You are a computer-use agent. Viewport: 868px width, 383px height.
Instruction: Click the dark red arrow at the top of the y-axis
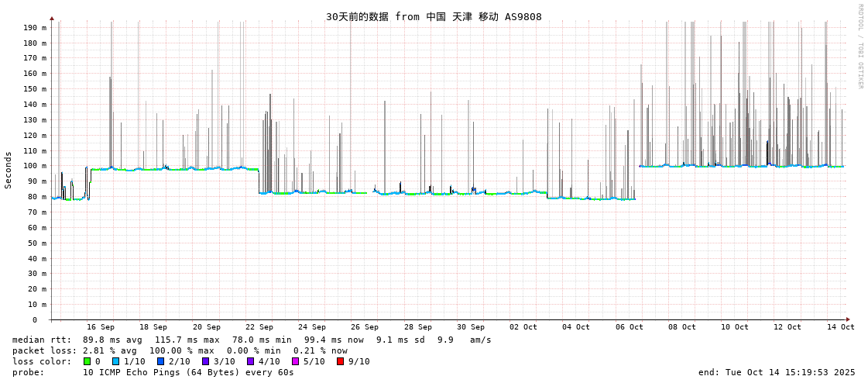52,19
